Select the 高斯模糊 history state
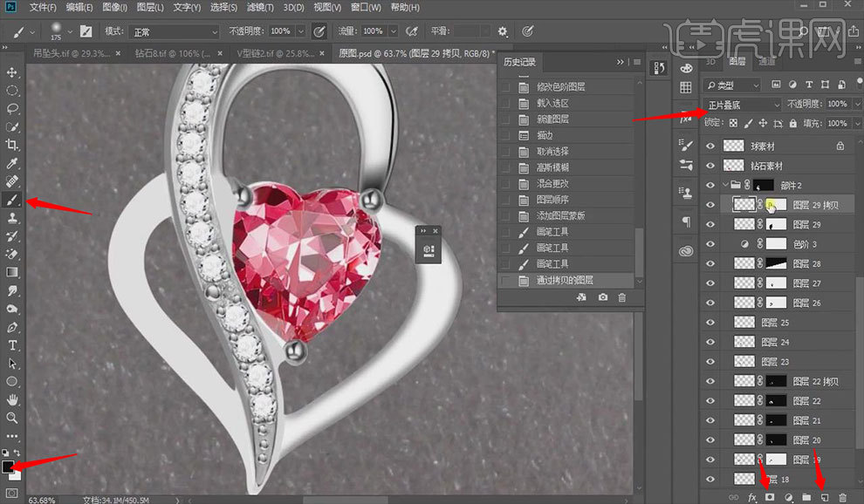This screenshot has width=864, height=504. (552, 167)
